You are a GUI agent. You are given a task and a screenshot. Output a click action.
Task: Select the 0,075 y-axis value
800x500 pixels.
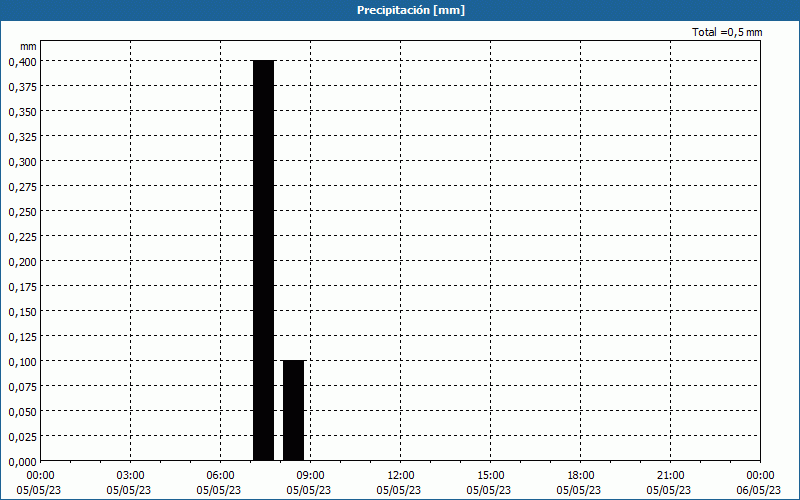pyautogui.click(x=22, y=387)
